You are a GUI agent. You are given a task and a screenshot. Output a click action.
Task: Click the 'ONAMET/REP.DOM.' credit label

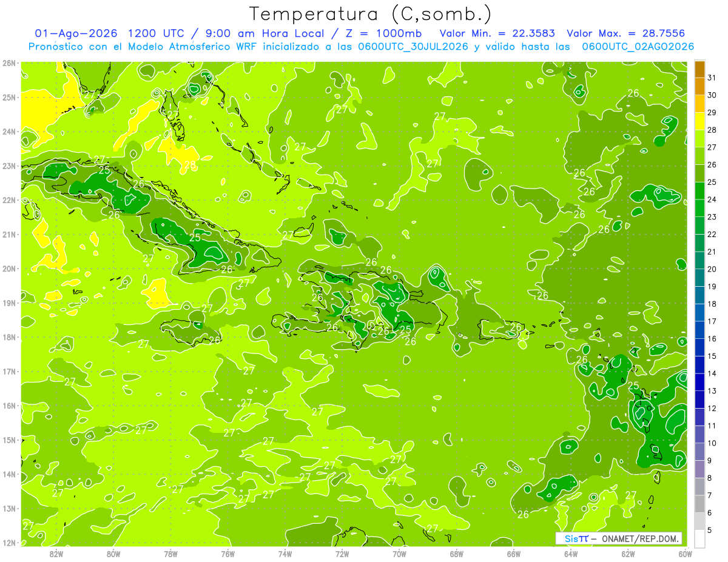641,538
